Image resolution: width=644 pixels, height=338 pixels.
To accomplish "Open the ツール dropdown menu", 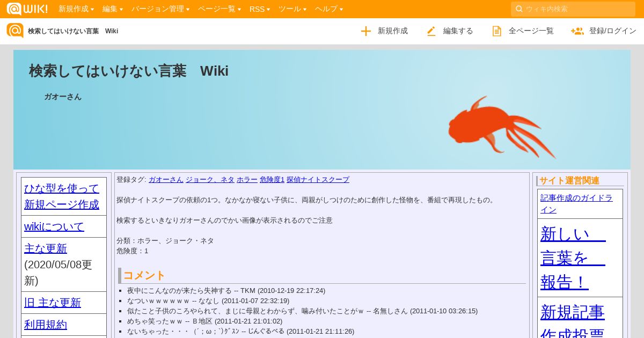I will tap(292, 9).
